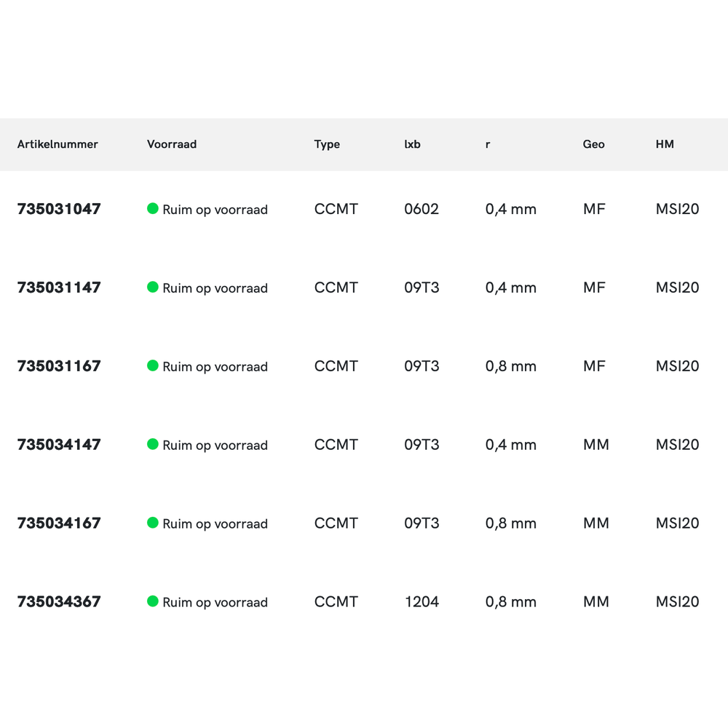Viewport: 728px width, 728px height.
Task: Click the r radius column header
Action: [488, 144]
